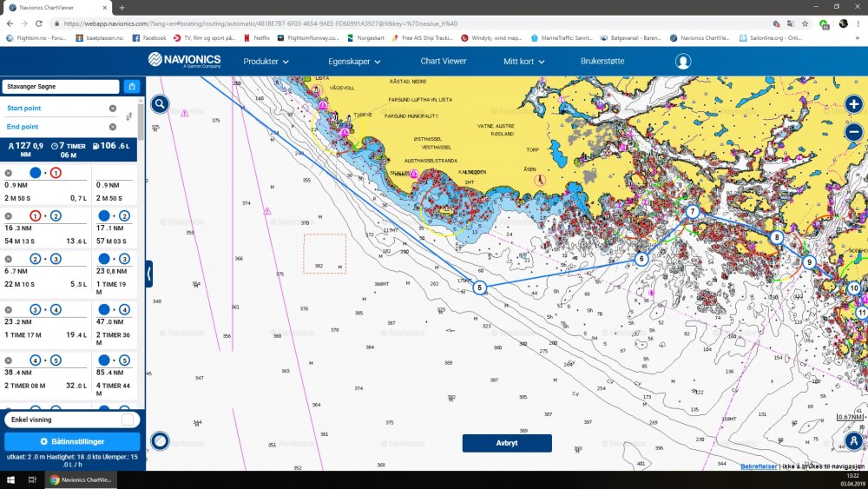868x489 pixels.
Task: Click the 16.3 NM leg distance
Action: click(x=18, y=228)
